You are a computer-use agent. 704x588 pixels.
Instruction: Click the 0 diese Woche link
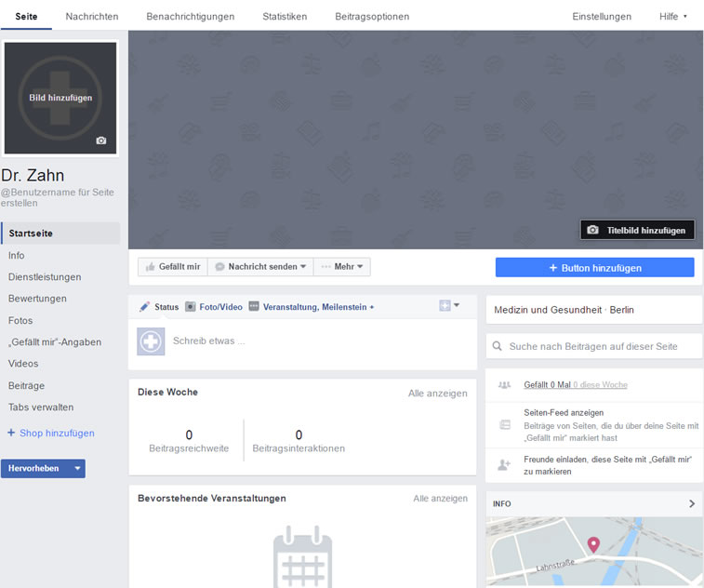[600, 384]
